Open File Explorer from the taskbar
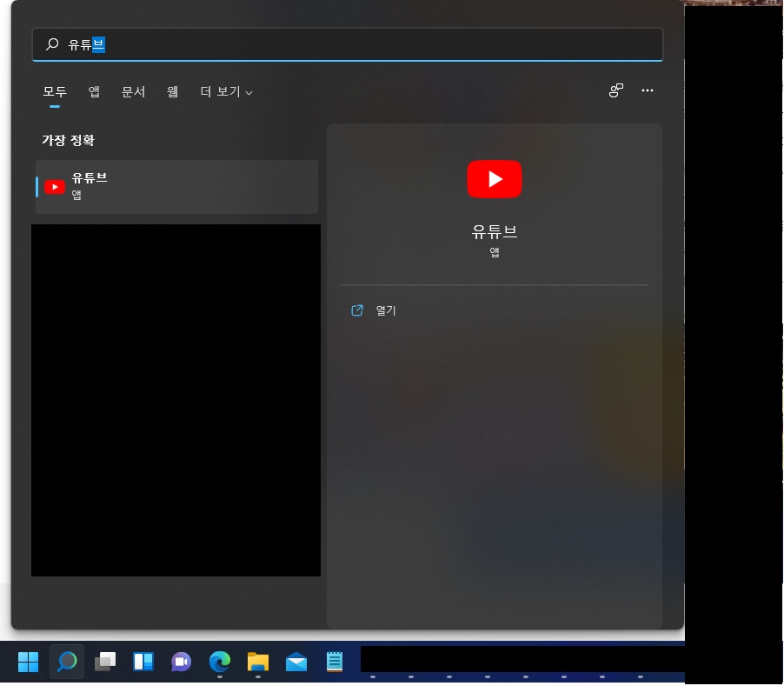The height and width of the screenshot is (686, 784). coord(258,662)
